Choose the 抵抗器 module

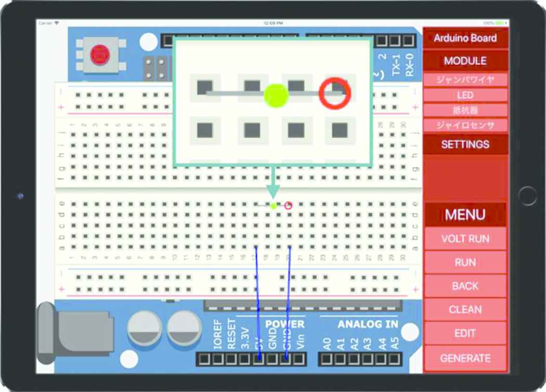[465, 110]
